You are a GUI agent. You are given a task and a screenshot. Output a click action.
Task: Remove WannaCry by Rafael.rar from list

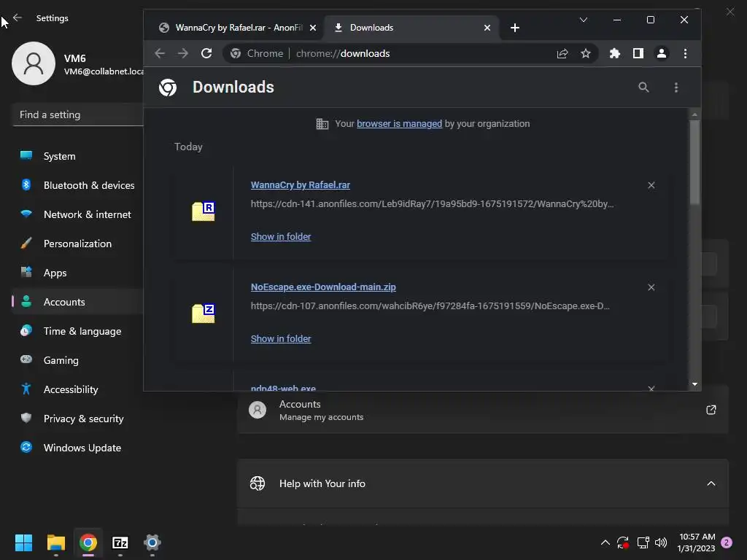651,185
